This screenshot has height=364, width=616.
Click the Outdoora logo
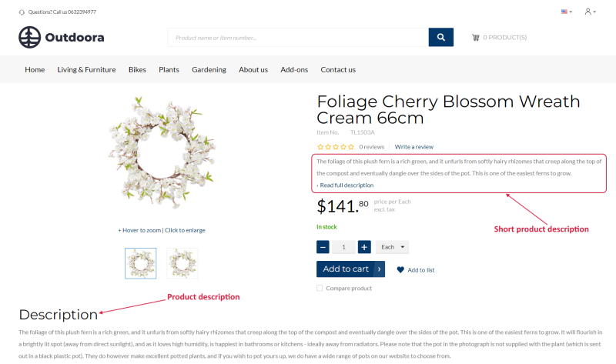pos(61,37)
